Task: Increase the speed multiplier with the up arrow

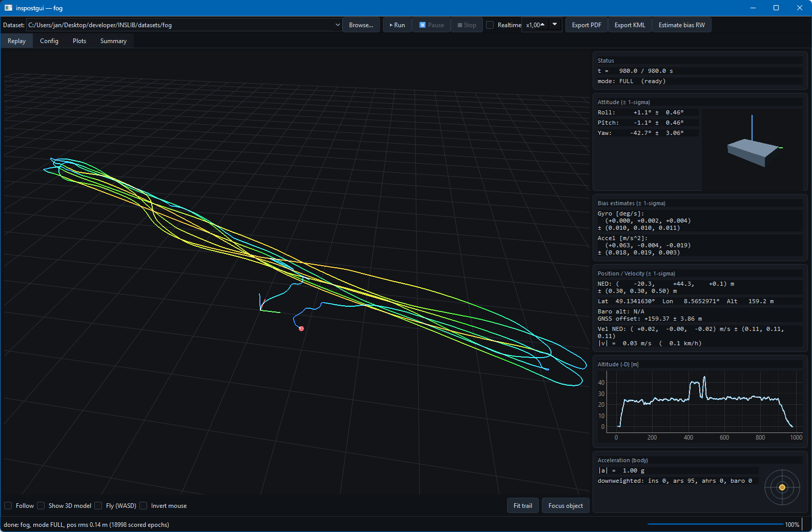Action: click(x=542, y=24)
